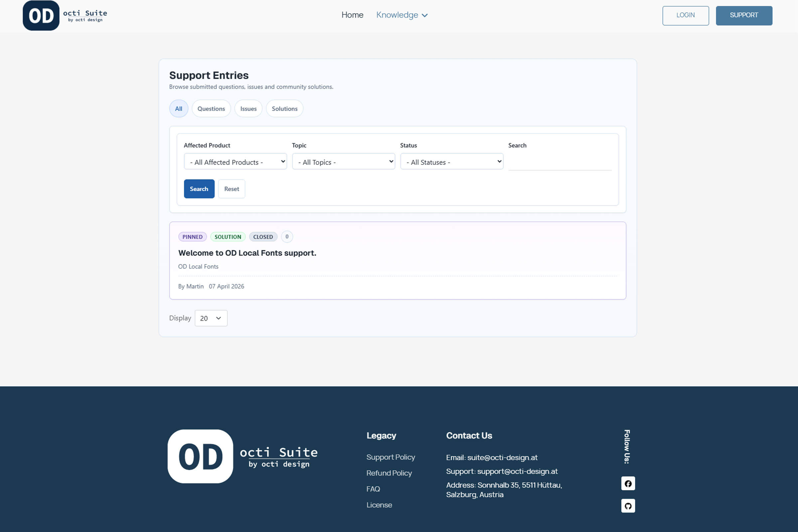Switch to the Questions filter tab
Screen dimensions: 798x532
pyautogui.click(x=211, y=109)
